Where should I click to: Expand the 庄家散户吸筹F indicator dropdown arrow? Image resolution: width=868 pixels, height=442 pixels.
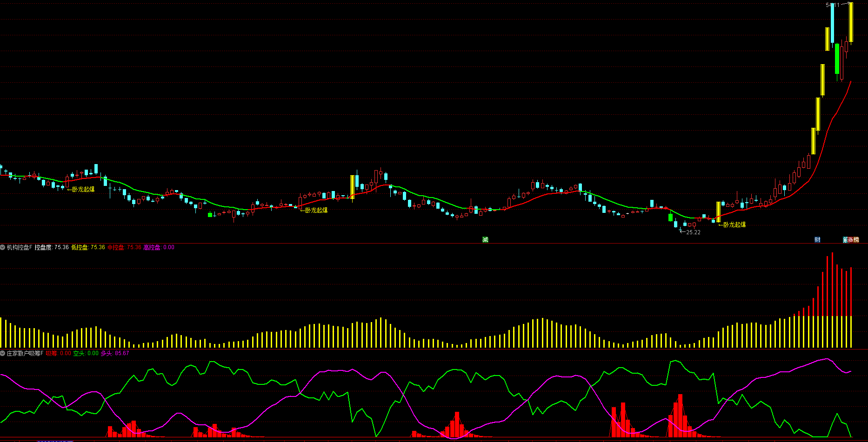point(3,353)
